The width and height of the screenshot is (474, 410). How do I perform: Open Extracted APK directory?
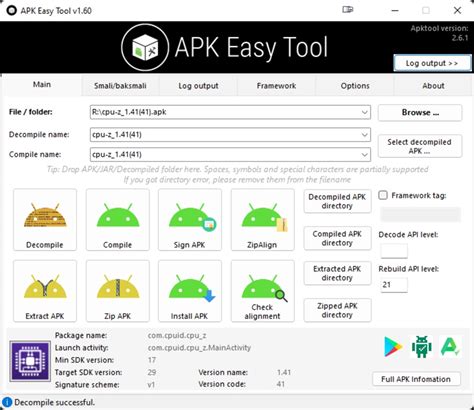(337, 273)
